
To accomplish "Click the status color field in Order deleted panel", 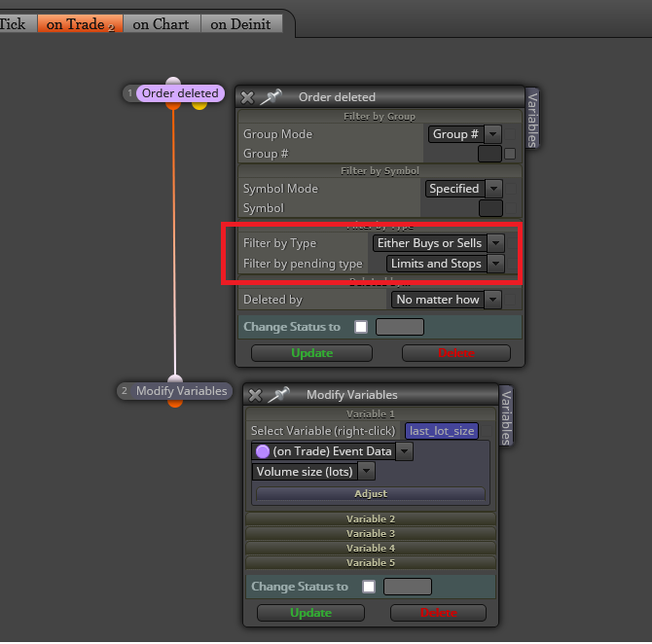I will coord(400,327).
